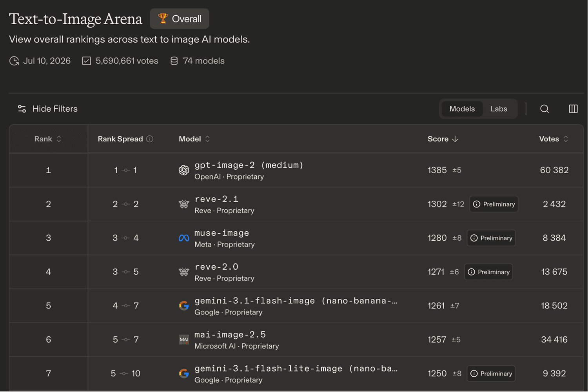Click the trophy icon in Overall
This screenshot has width=588, height=392.
163,18
